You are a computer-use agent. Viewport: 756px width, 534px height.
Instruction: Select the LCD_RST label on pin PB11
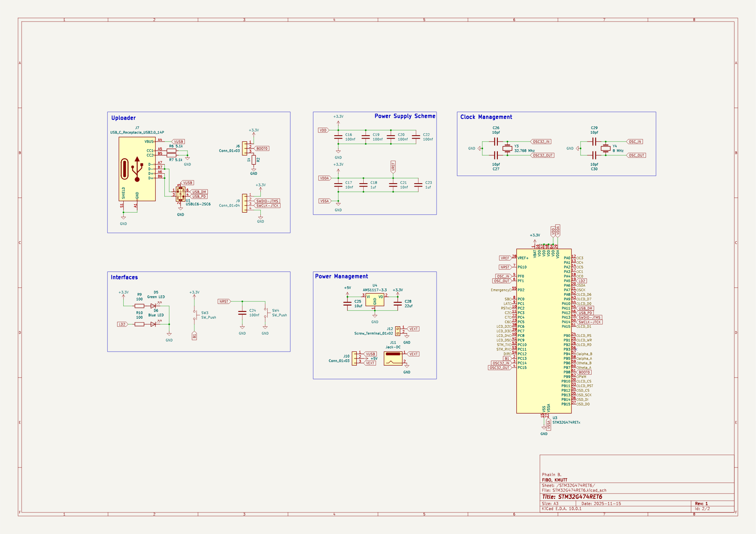tap(585, 386)
